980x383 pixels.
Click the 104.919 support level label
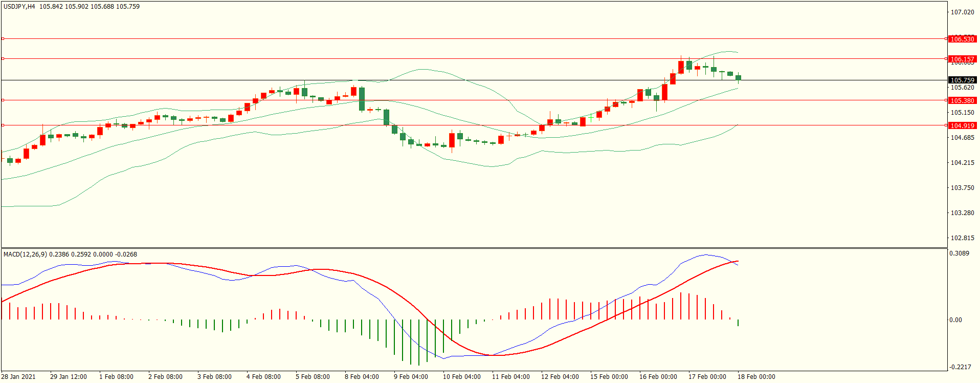962,125
